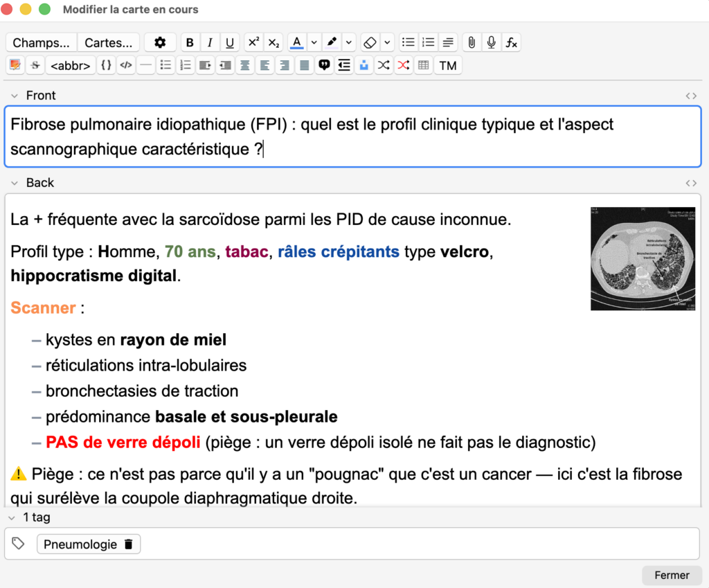Open the text alignment menu icon

tap(448, 42)
